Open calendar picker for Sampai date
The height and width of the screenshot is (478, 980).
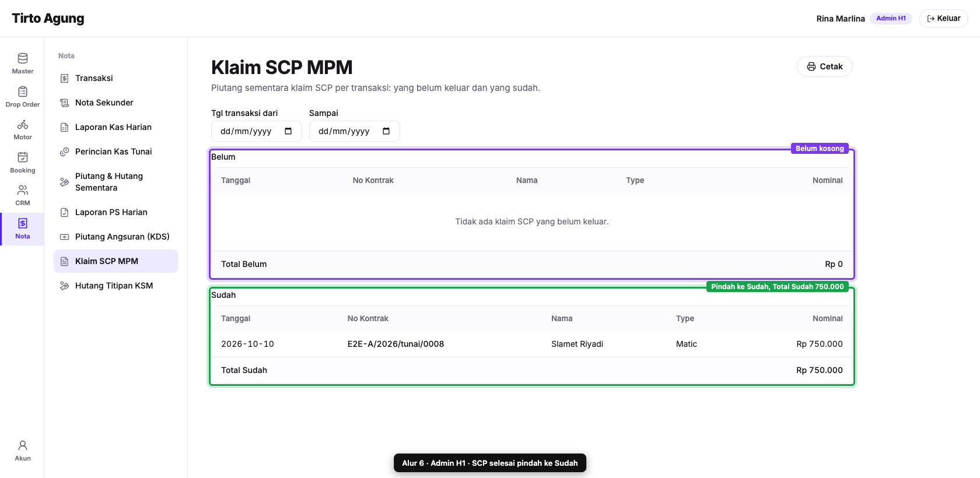(x=386, y=131)
